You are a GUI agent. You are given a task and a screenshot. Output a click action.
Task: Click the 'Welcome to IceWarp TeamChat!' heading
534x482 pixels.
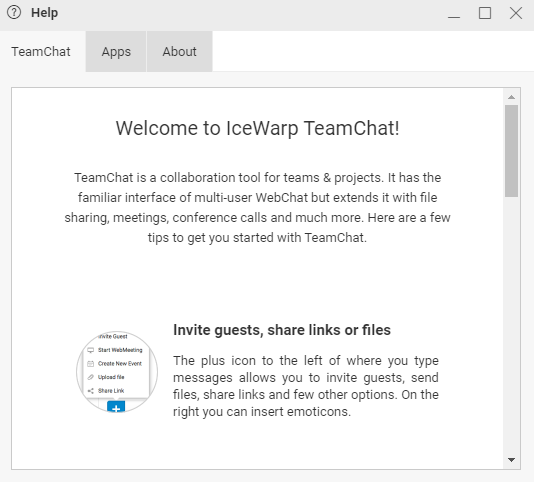click(x=257, y=128)
